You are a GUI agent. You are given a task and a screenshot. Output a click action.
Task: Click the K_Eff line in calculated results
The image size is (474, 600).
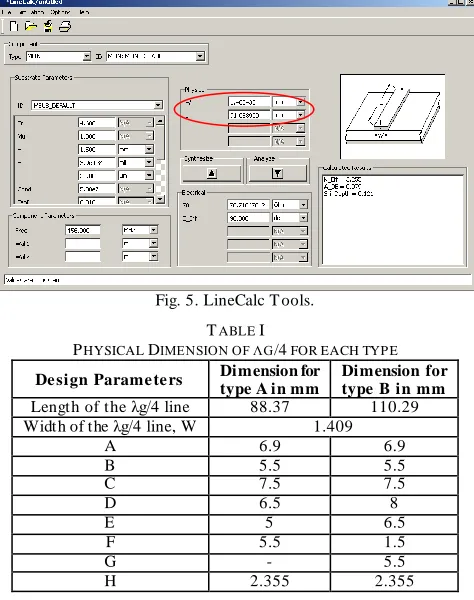tap(342, 179)
